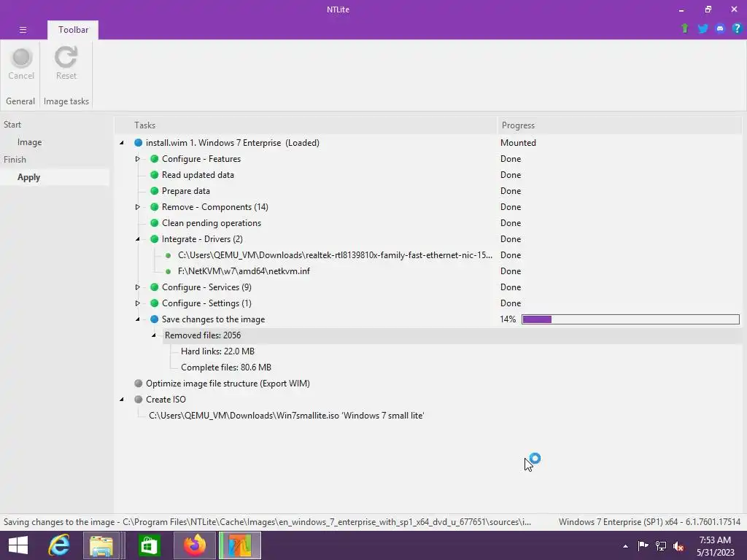Expand Remove - Components (14) node
The image size is (747, 560).
[x=138, y=207]
